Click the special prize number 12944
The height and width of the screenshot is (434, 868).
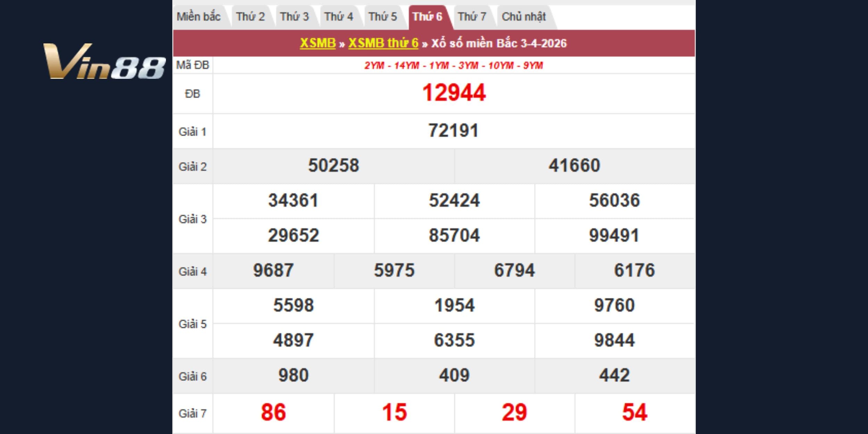(x=454, y=93)
